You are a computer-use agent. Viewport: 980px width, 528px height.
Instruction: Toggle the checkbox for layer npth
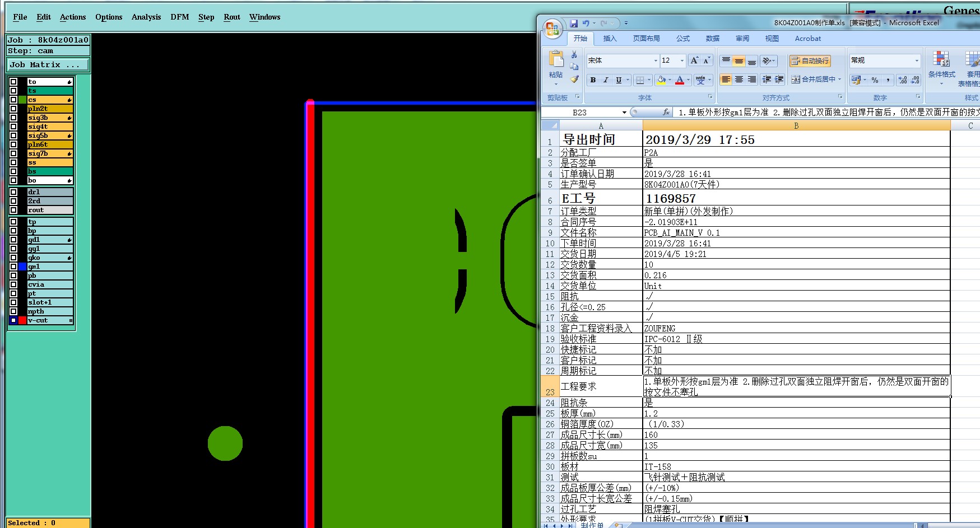pos(13,311)
